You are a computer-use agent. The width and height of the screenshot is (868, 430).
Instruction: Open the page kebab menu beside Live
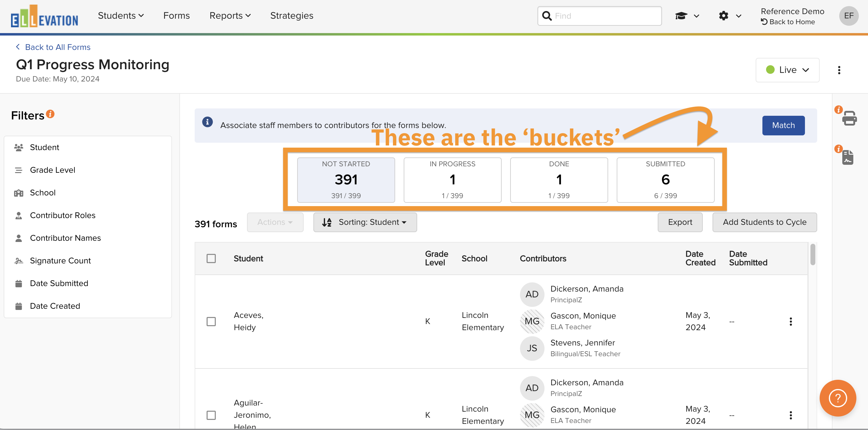pyautogui.click(x=839, y=70)
